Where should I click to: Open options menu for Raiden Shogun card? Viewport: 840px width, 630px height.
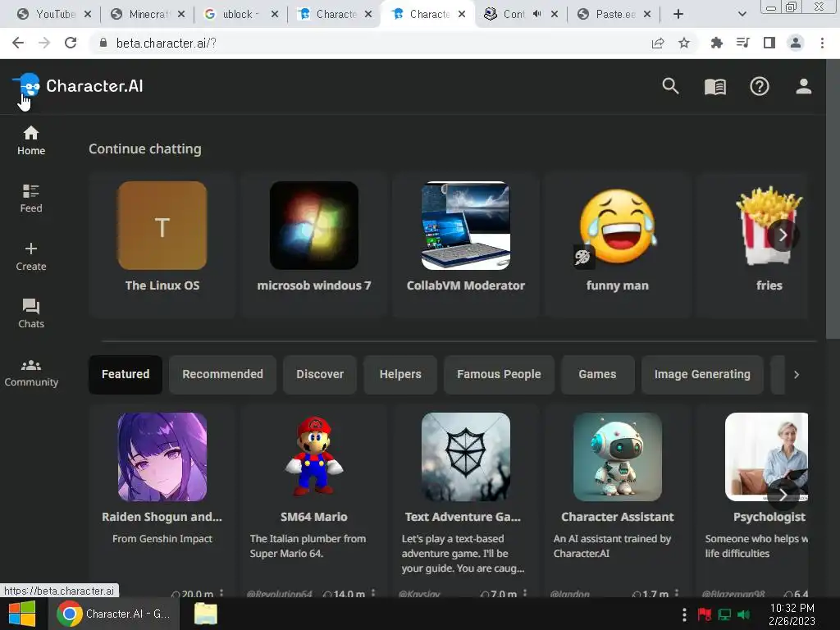221,592
